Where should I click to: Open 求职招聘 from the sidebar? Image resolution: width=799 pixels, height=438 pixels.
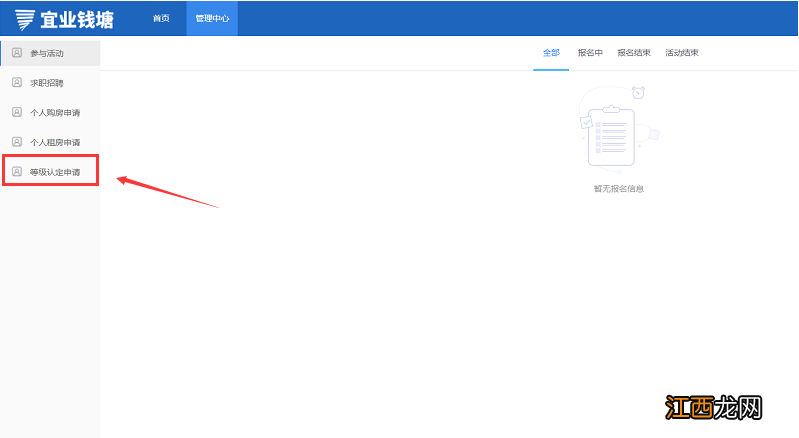[x=47, y=83]
